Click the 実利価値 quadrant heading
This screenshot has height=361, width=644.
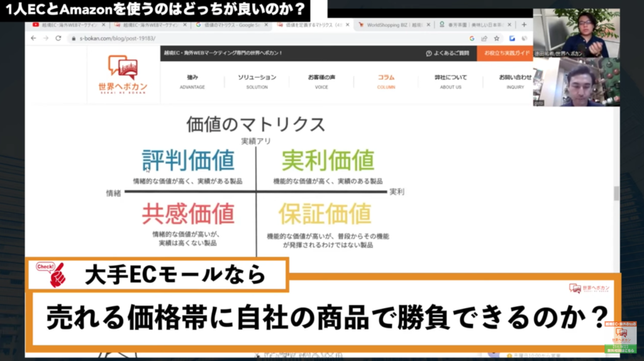click(328, 160)
